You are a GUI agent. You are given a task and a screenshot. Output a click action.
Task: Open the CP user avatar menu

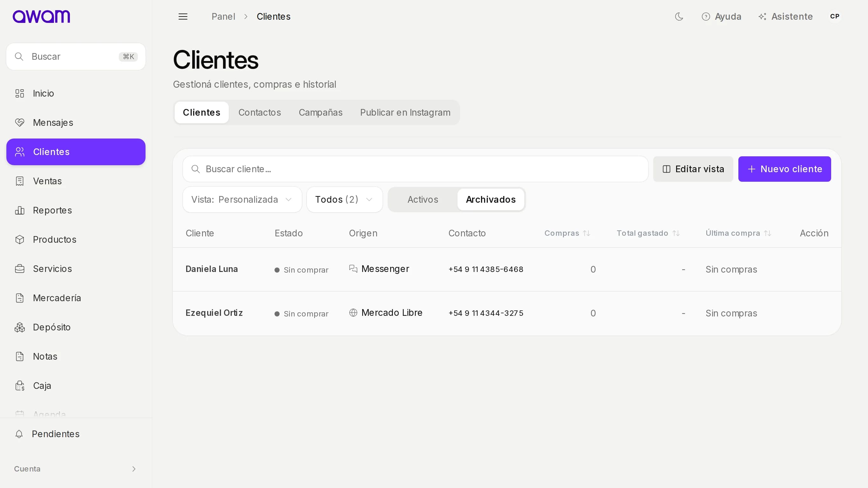834,17
